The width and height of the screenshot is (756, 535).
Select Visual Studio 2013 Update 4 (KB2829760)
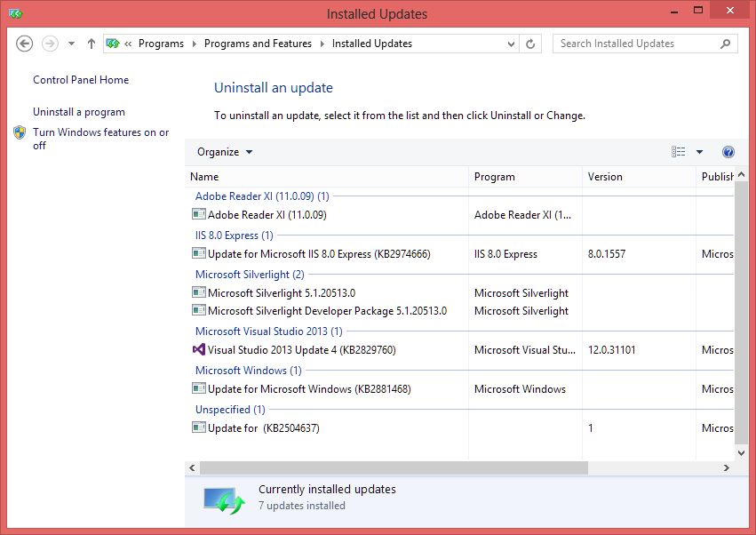460,350
